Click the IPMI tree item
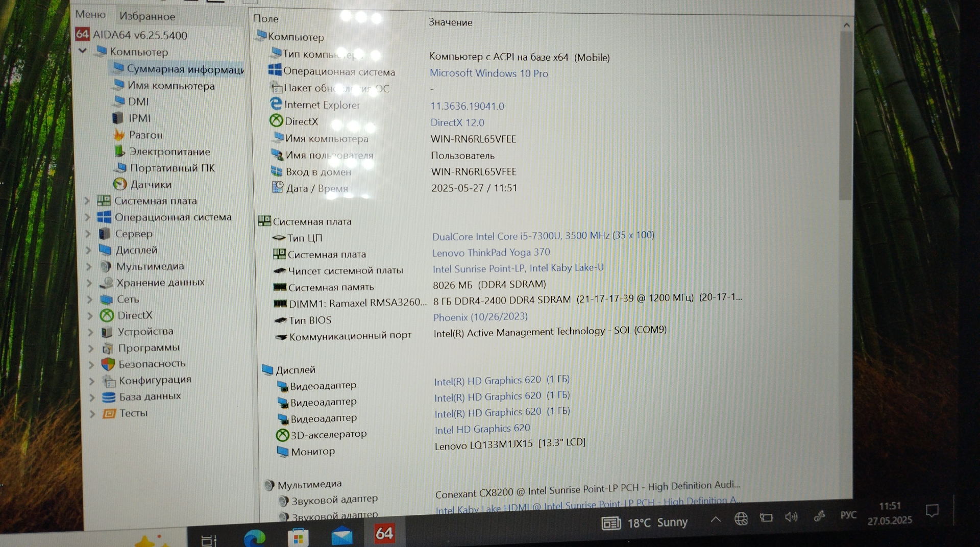 [139, 118]
